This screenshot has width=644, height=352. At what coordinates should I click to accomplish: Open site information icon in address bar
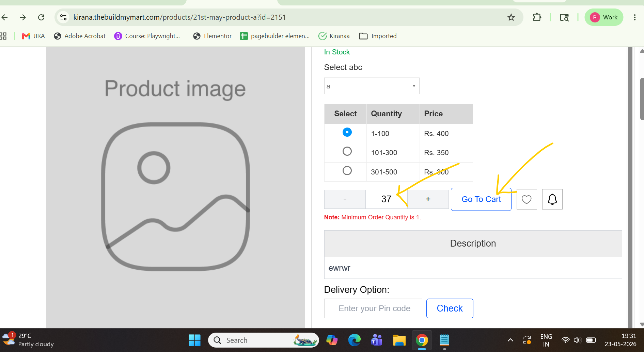[63, 17]
